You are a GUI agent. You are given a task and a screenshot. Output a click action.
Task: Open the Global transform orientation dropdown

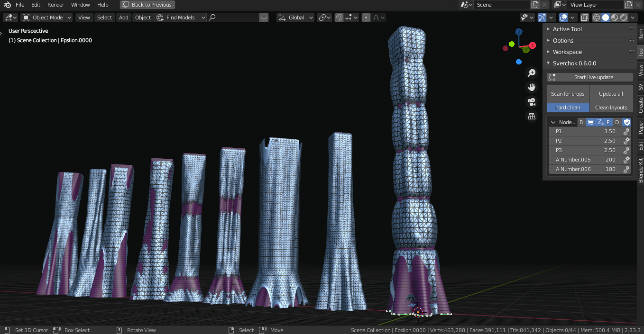[296, 18]
